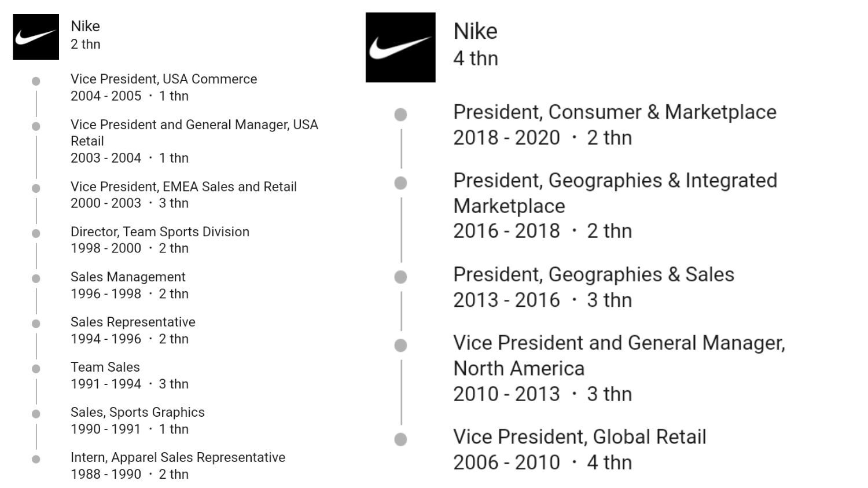Click the Sales Representative position title
The height and width of the screenshot is (488, 868).
tap(133, 322)
